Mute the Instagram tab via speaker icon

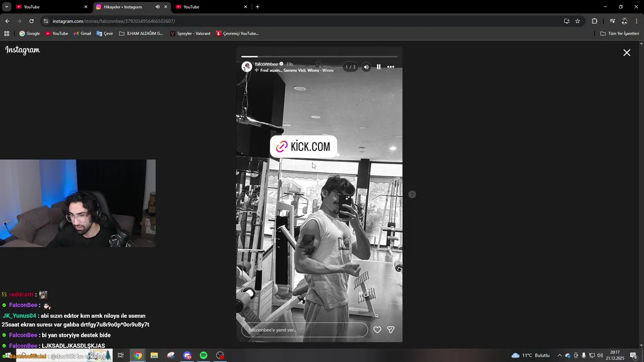pyautogui.click(x=157, y=7)
